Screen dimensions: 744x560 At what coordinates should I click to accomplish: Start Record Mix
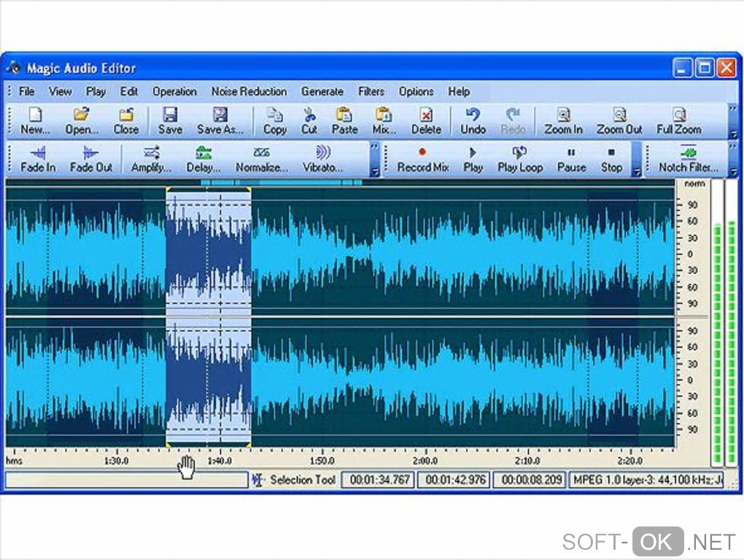[x=422, y=153]
